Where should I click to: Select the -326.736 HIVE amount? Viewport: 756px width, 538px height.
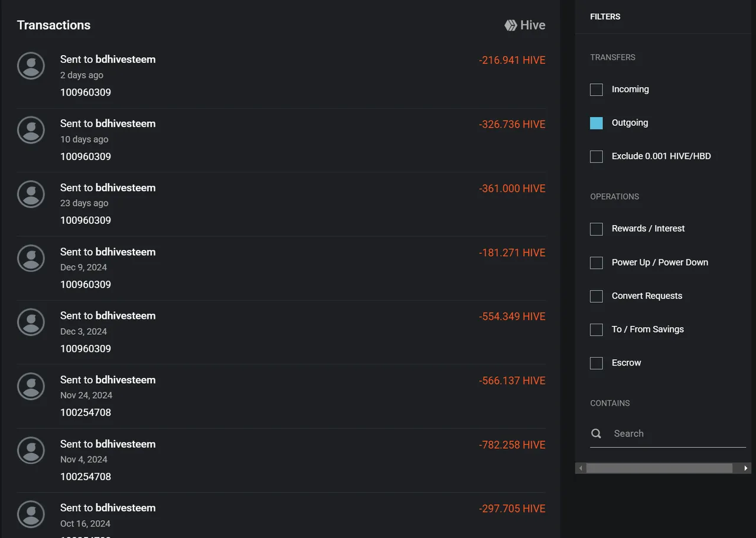(x=512, y=125)
